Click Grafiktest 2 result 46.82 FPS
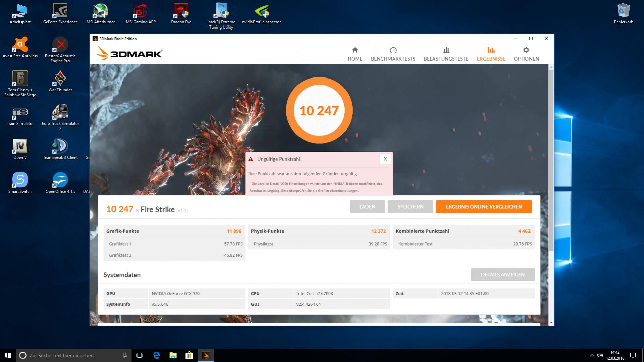Screen dimensions: 644x362 point(233,255)
